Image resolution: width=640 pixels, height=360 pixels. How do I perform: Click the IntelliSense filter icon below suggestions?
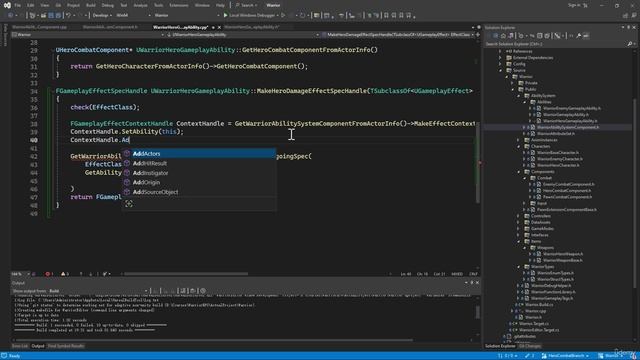129,204
